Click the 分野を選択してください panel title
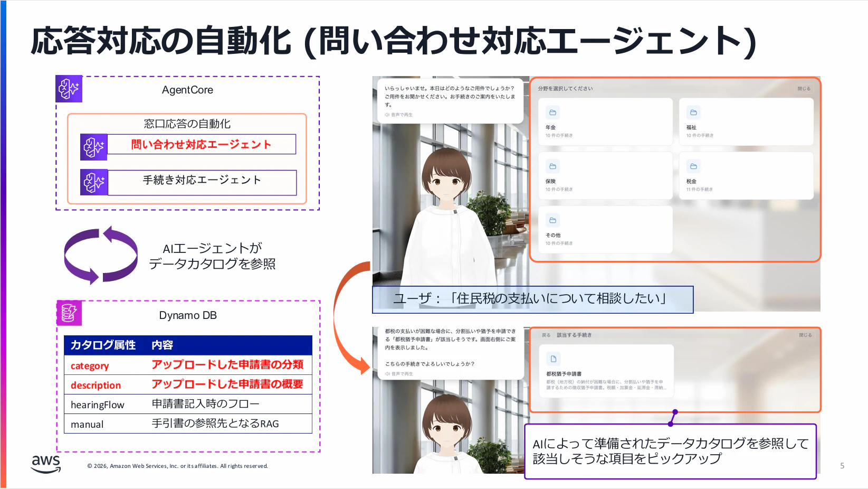 click(x=565, y=89)
